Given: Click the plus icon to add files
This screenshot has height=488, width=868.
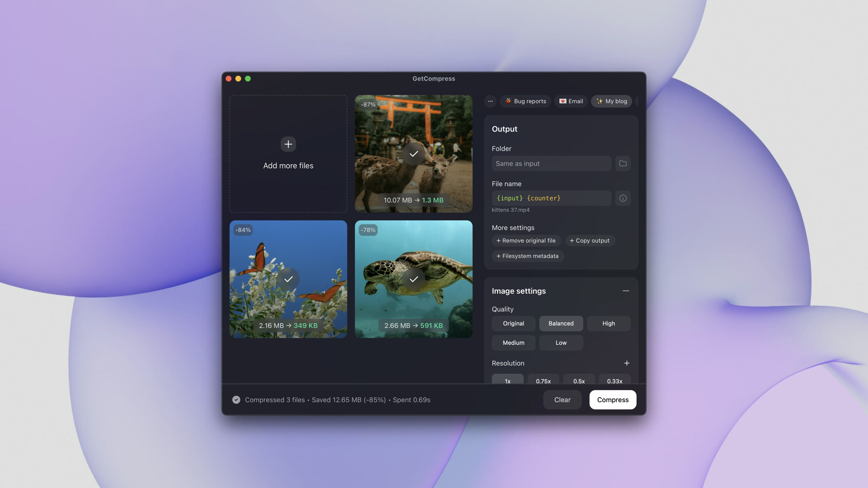Looking at the screenshot, I should pyautogui.click(x=288, y=144).
